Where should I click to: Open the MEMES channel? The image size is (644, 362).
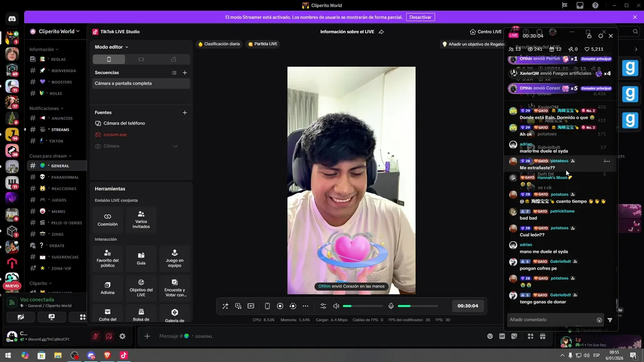(x=56, y=211)
